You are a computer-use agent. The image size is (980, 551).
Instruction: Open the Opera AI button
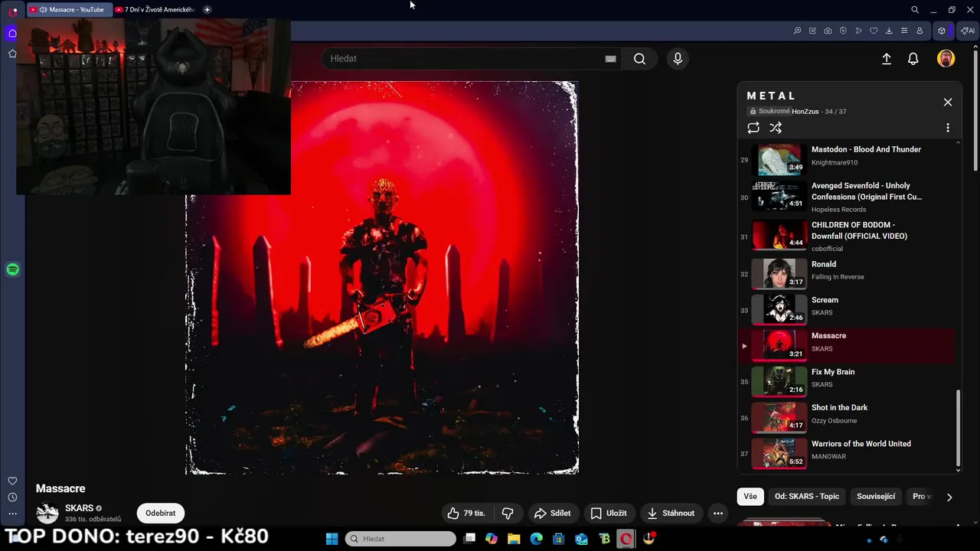[968, 31]
